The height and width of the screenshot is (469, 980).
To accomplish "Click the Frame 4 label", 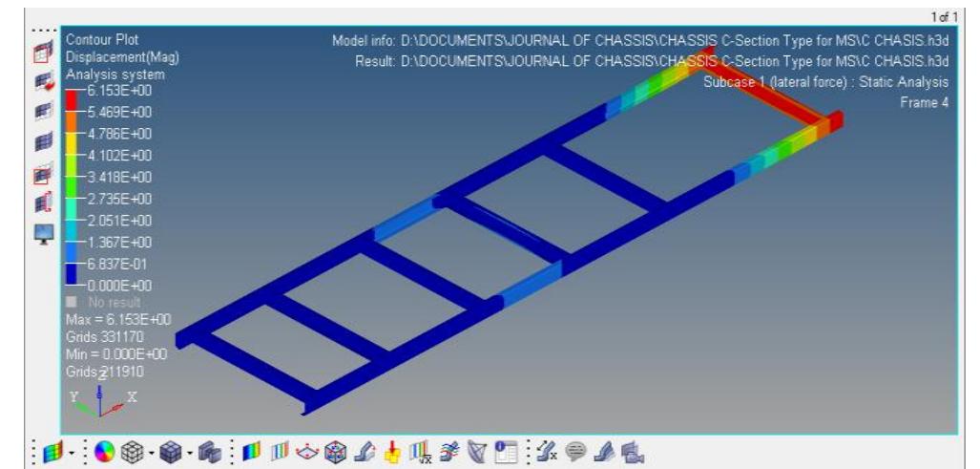I will (925, 102).
